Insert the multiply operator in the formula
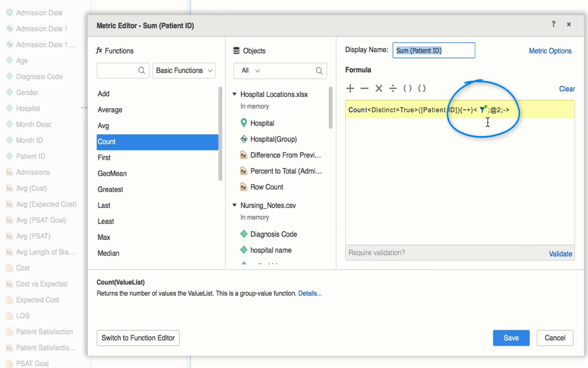The width and height of the screenshot is (588, 368). (x=379, y=88)
